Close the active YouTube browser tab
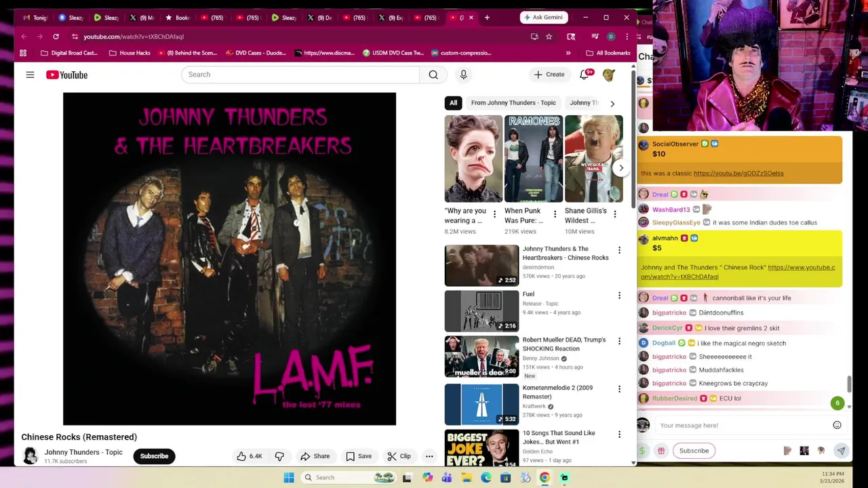The image size is (868, 488). coord(471,18)
